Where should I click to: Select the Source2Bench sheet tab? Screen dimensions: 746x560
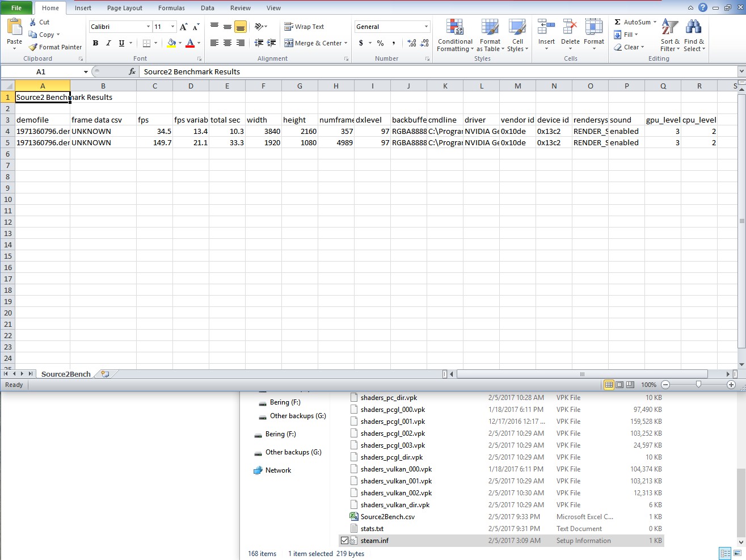66,374
